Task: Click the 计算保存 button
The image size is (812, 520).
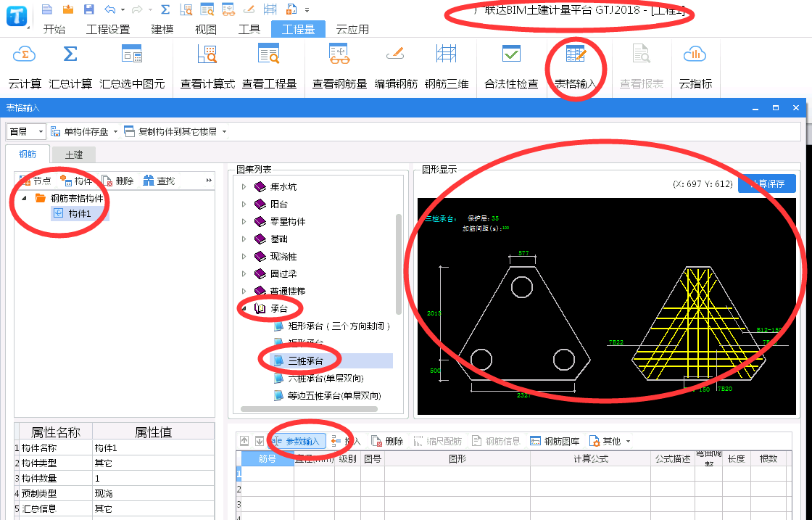Action: pyautogui.click(x=767, y=183)
